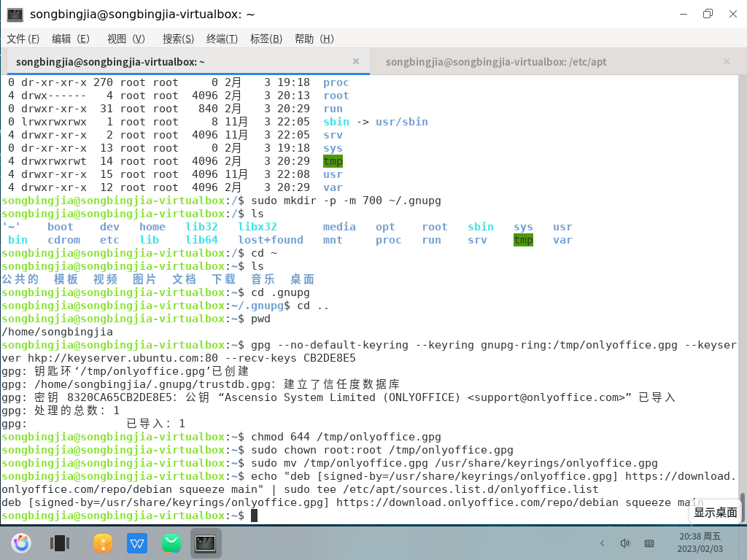747x560 pixels.
Task: Click the 显示桌面 show desktop button
Action: [715, 513]
